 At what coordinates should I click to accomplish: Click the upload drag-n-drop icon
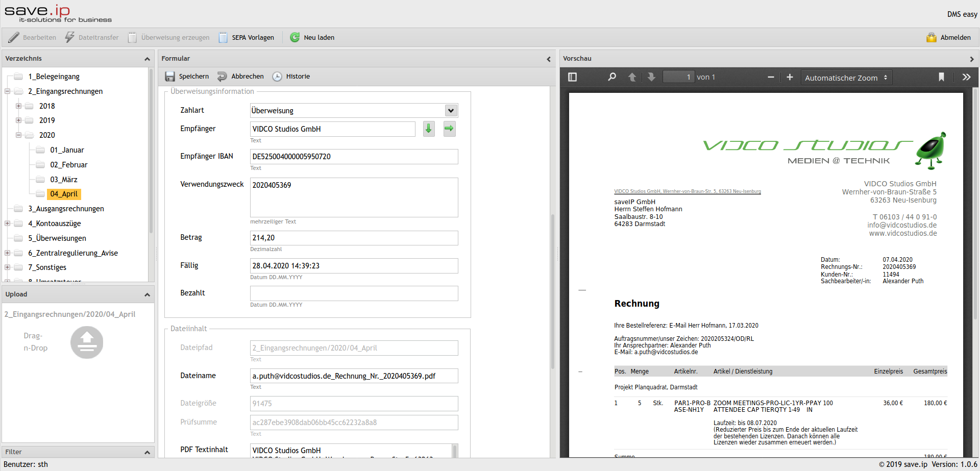click(87, 342)
